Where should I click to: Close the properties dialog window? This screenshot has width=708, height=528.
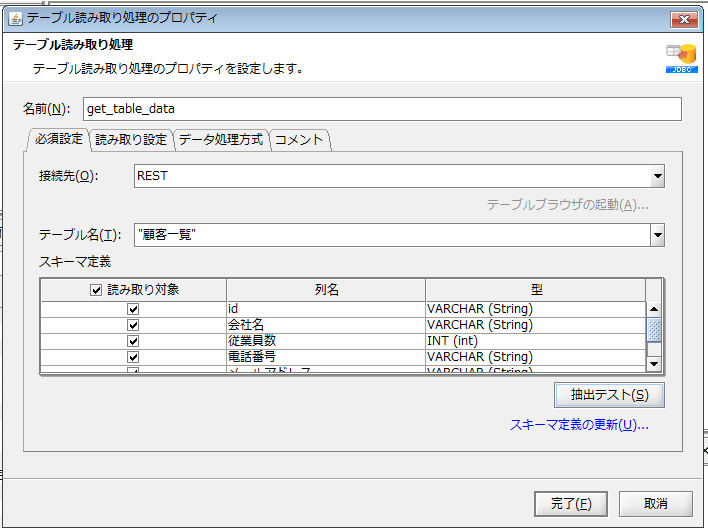pyautogui.click(x=684, y=19)
